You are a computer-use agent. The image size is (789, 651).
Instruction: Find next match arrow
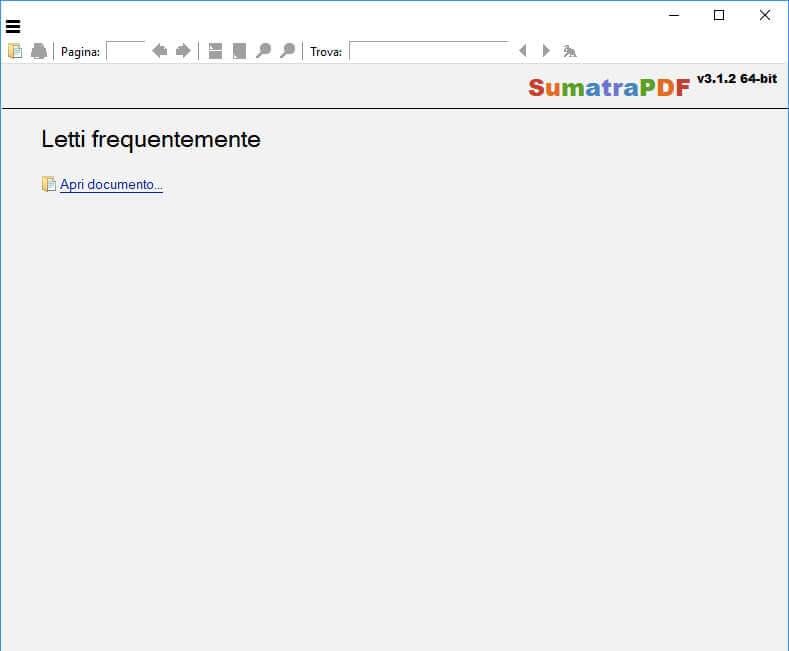coord(546,50)
